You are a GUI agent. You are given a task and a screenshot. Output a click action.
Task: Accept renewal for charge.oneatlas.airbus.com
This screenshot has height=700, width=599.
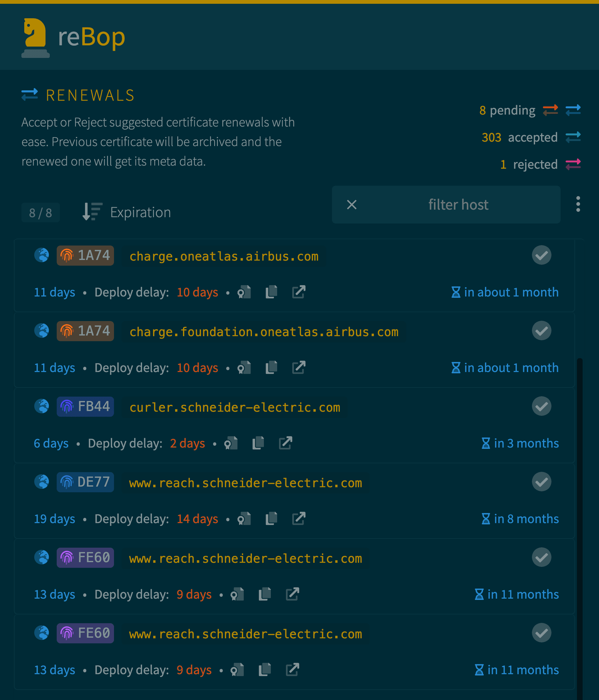click(x=542, y=255)
